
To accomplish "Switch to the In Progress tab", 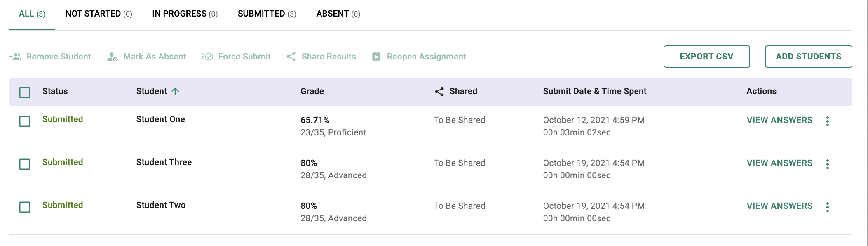I will click(185, 14).
